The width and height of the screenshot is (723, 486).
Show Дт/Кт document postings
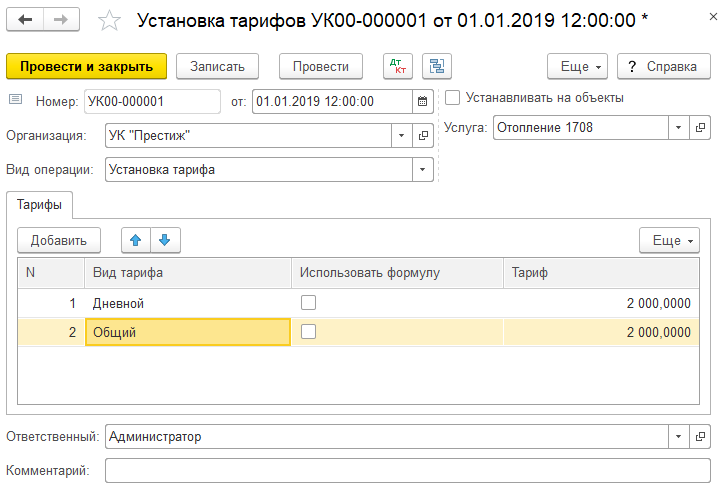(398, 66)
